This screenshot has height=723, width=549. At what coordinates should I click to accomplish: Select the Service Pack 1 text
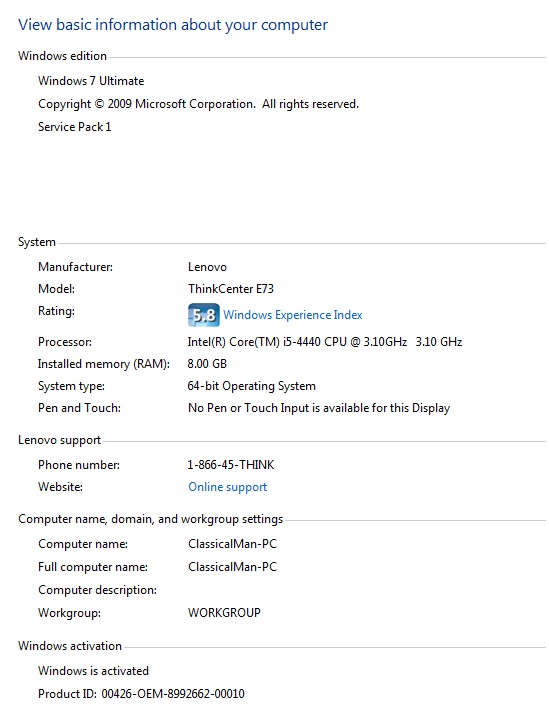tap(74, 127)
